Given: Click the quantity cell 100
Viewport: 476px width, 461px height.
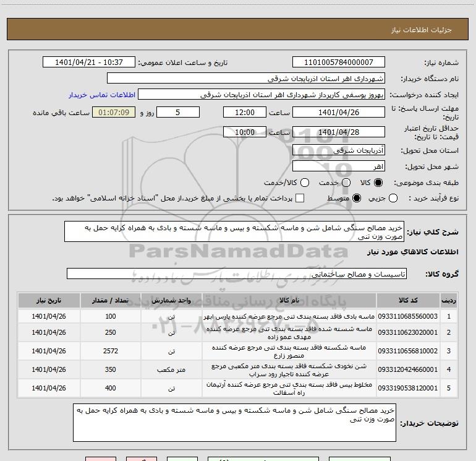Looking at the screenshot, I should click(x=111, y=316).
